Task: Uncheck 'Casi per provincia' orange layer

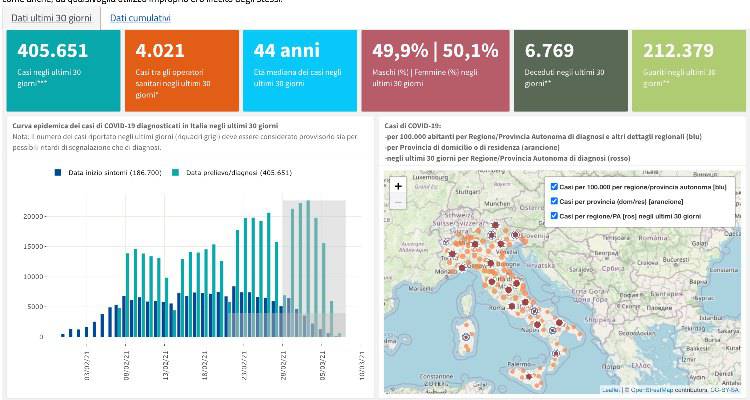Action: [554, 201]
